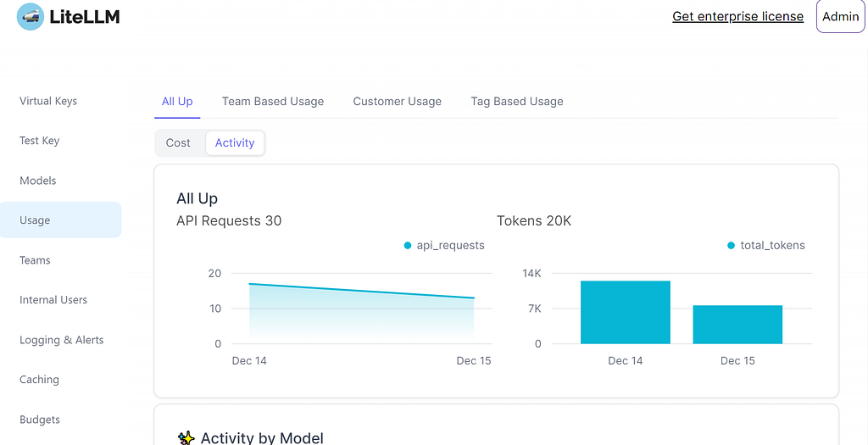Click the total_tokens legend dot
Viewport: 868px width, 445px height.
point(732,245)
